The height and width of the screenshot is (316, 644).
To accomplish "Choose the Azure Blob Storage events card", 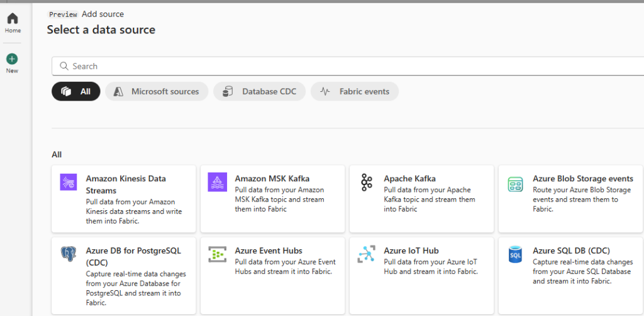I will pos(571,199).
